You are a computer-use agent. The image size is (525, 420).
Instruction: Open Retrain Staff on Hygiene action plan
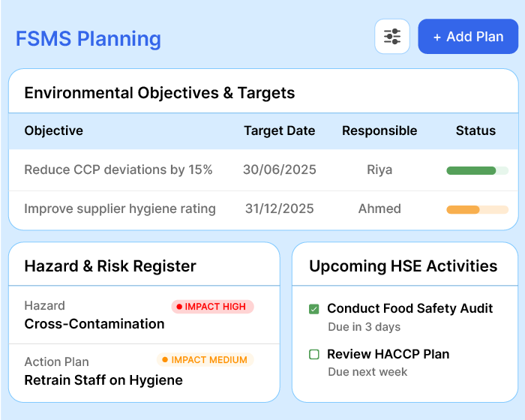(103, 379)
